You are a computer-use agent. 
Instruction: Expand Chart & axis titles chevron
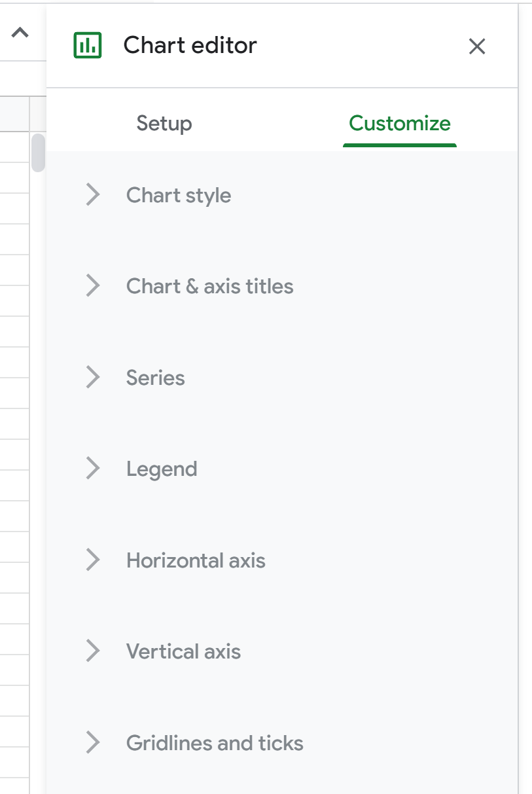pyautogui.click(x=93, y=286)
